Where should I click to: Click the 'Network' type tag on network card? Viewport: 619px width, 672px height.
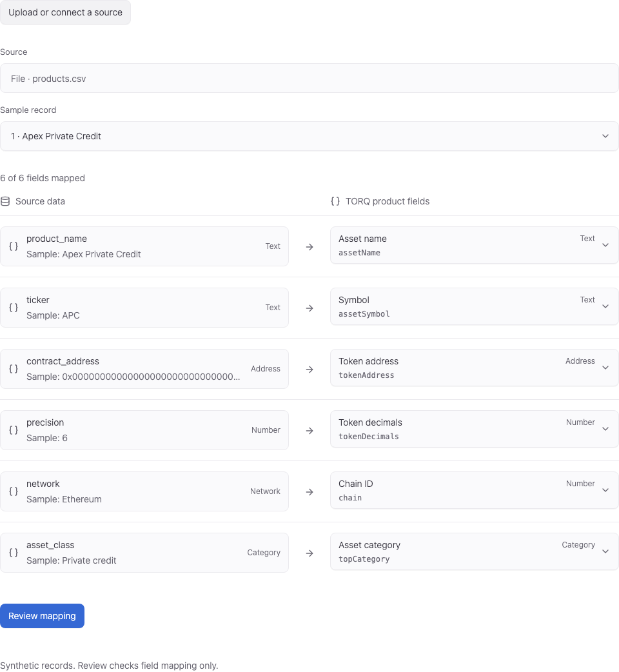pos(265,491)
